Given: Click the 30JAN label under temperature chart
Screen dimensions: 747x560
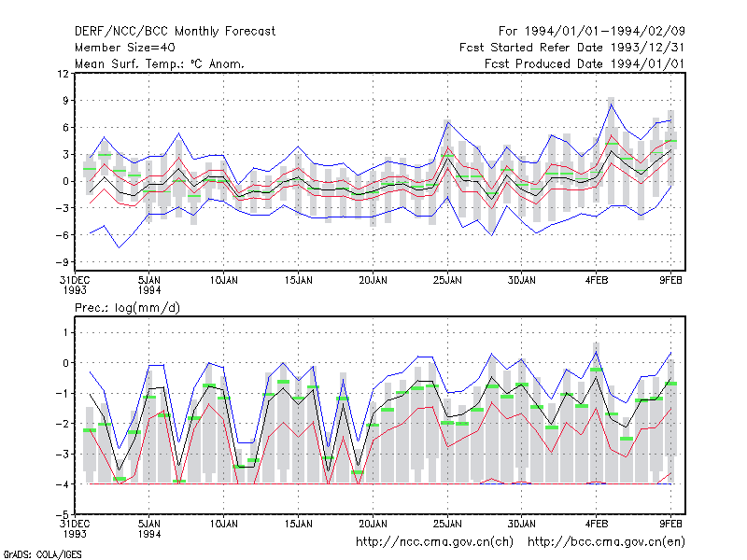Looking at the screenshot, I should point(522,281).
